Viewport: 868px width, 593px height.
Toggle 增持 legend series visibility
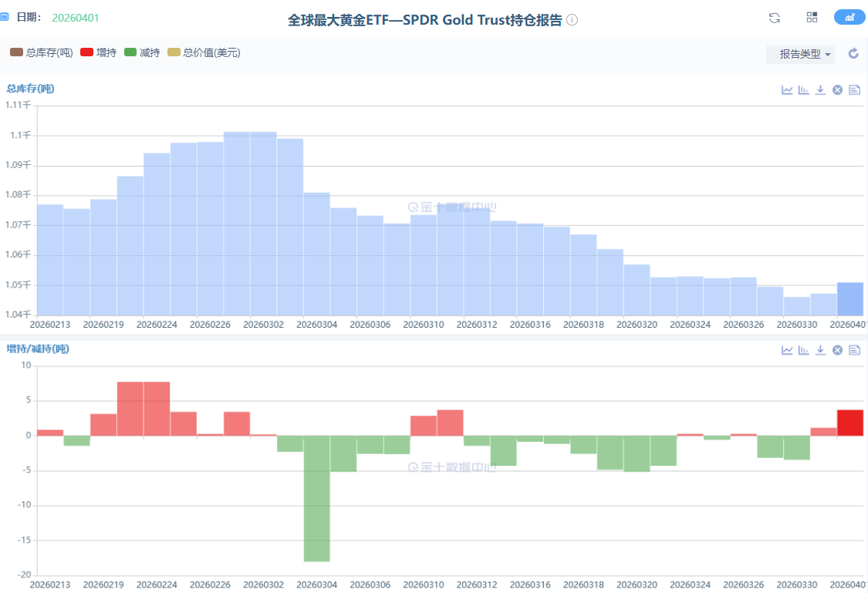tap(98, 52)
